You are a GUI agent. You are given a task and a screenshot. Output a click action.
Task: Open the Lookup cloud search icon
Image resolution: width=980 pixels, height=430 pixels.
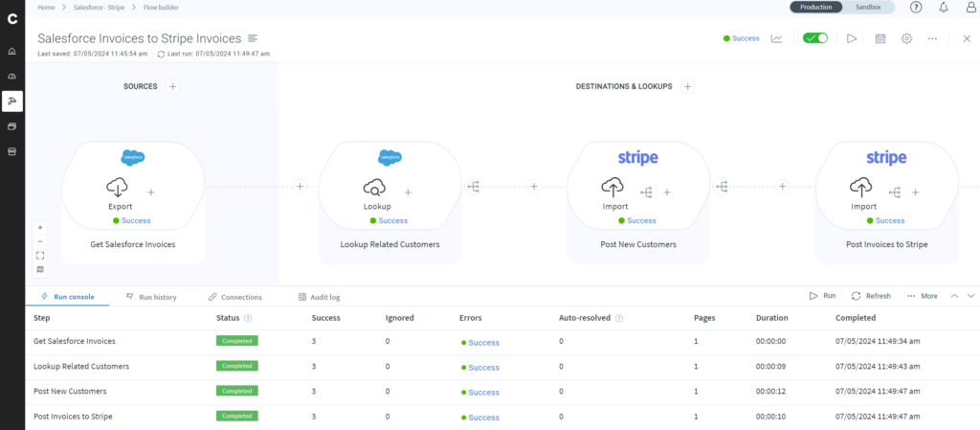[x=374, y=187]
